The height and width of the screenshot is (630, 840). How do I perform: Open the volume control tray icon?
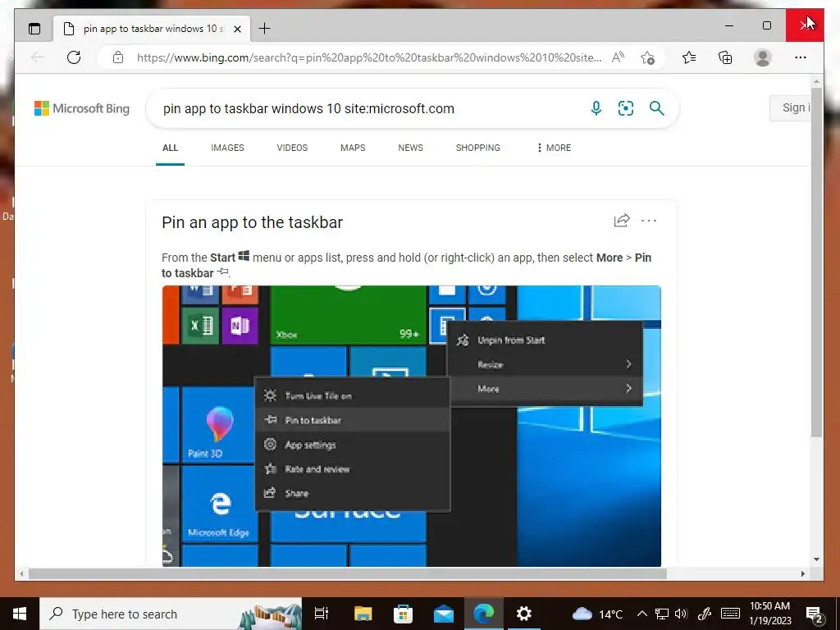(x=681, y=614)
